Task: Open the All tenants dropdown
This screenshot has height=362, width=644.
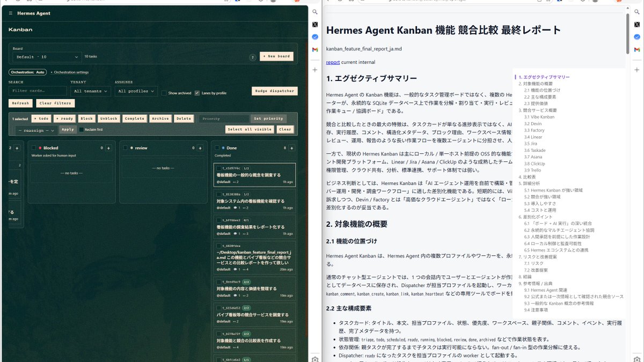Action: (91, 91)
